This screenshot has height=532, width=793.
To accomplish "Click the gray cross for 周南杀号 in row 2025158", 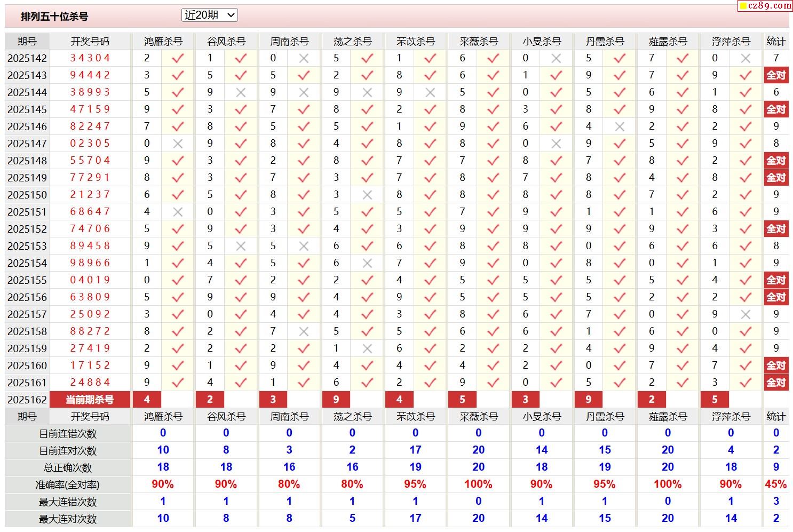I will 304,331.
